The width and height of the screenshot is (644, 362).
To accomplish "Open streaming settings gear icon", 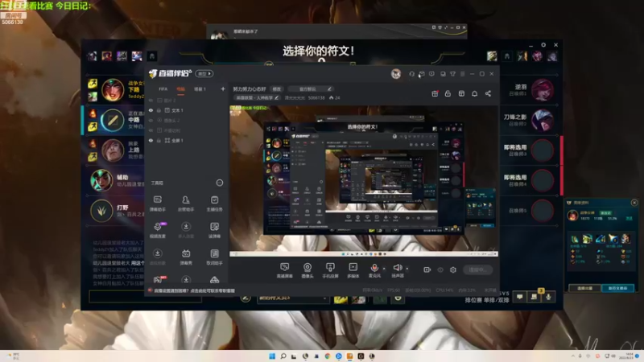I will (453, 269).
